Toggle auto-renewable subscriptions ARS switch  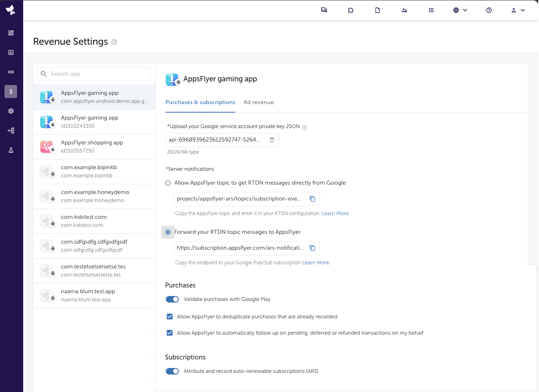click(x=172, y=371)
